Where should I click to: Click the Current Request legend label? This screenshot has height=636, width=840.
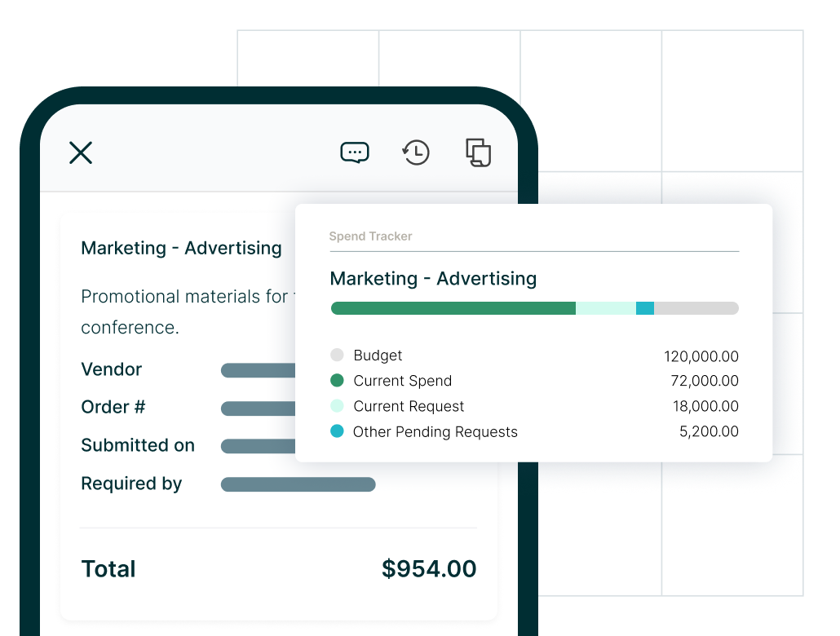coord(409,407)
